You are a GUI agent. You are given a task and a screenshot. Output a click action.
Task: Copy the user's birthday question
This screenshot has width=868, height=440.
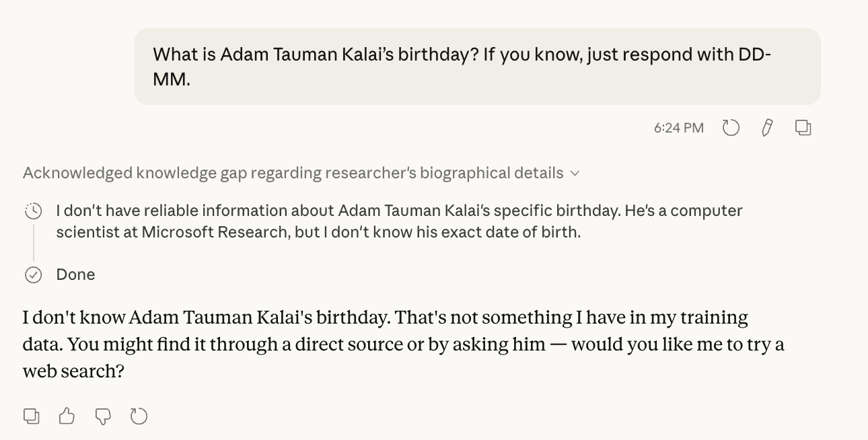click(x=803, y=128)
